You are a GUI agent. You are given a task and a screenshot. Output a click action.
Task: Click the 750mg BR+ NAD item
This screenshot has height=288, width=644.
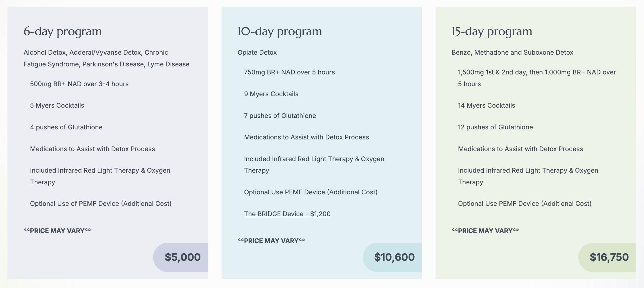pyautogui.click(x=289, y=72)
